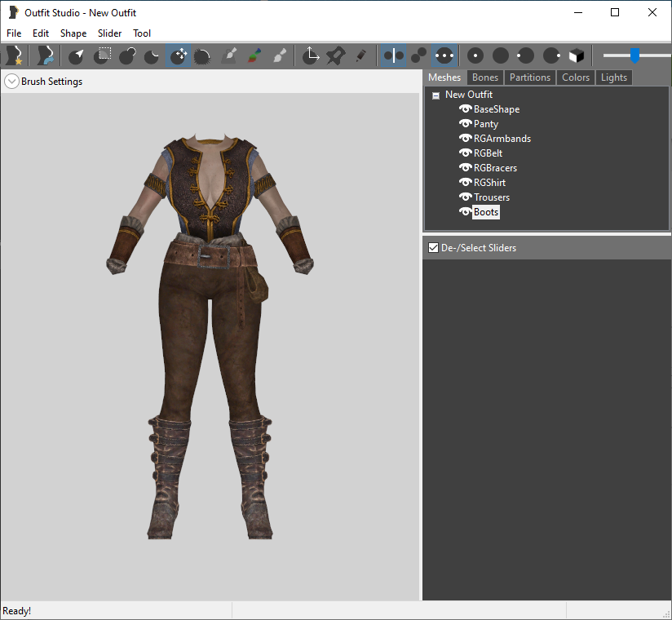Toggle visibility of RGArmbands mesh
672x620 pixels.
466,138
